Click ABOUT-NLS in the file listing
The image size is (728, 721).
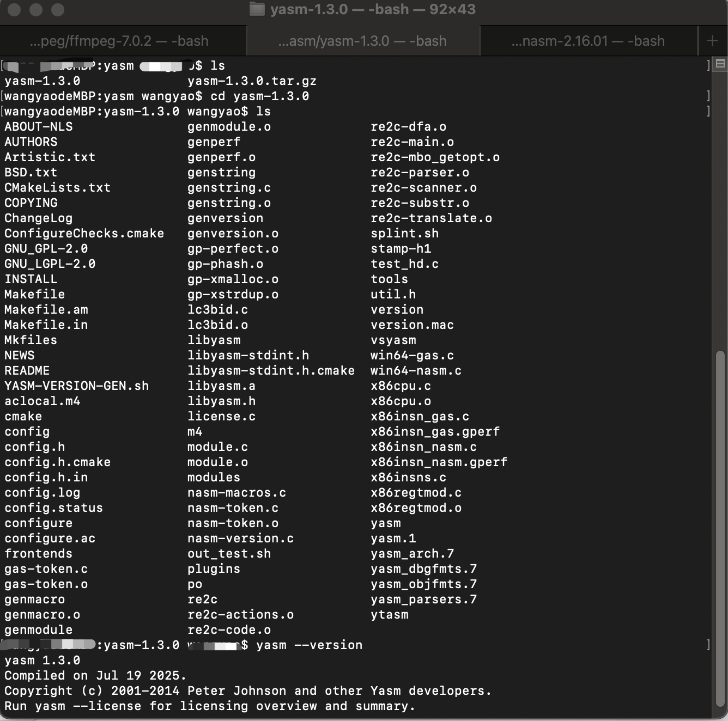(39, 126)
